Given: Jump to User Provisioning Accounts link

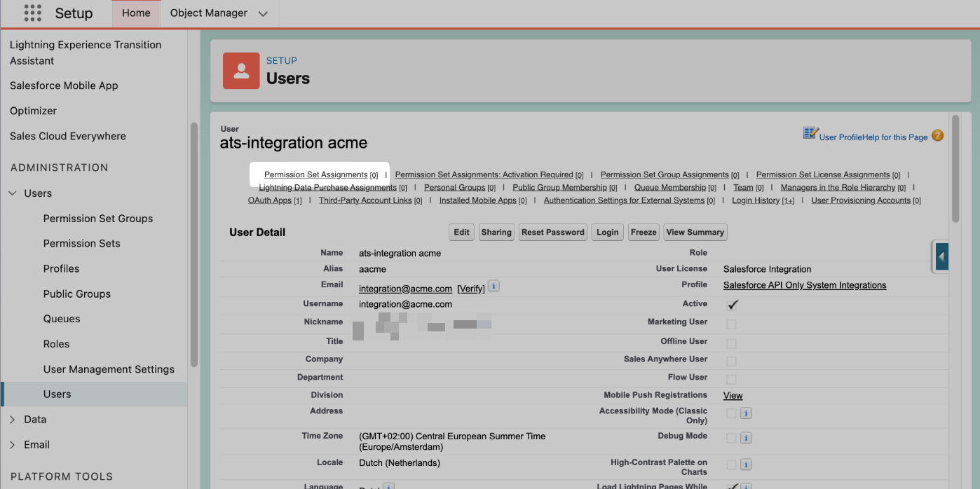Looking at the screenshot, I should tap(861, 200).
